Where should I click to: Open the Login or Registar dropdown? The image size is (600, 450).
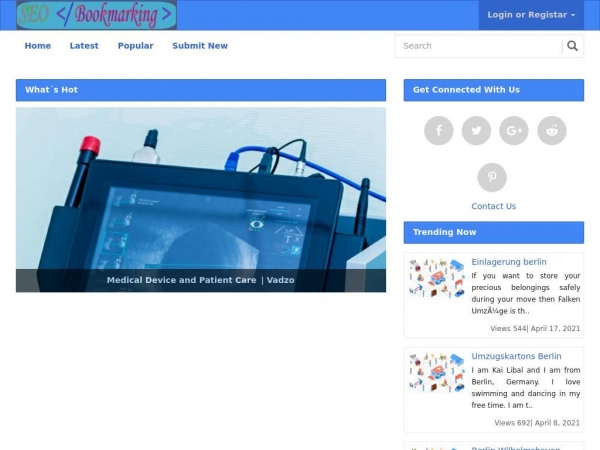tap(531, 15)
